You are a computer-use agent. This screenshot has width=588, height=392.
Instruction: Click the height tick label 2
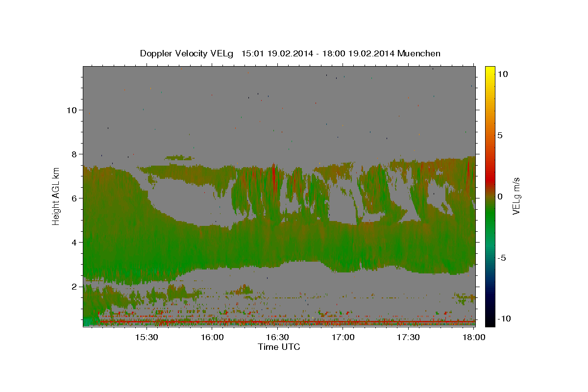point(74,286)
